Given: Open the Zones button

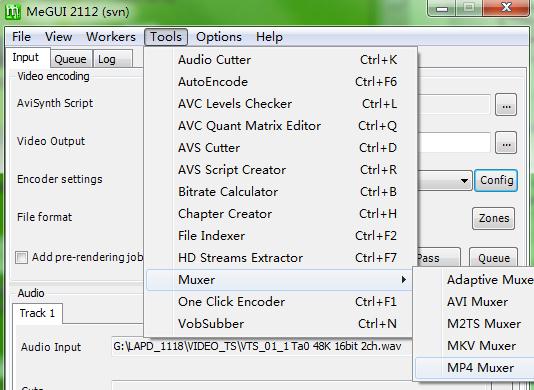Looking at the screenshot, I should click(x=493, y=218).
